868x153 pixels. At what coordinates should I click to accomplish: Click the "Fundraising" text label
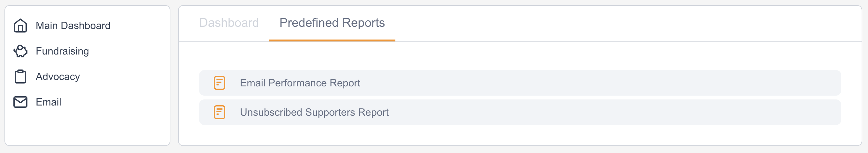(x=62, y=51)
